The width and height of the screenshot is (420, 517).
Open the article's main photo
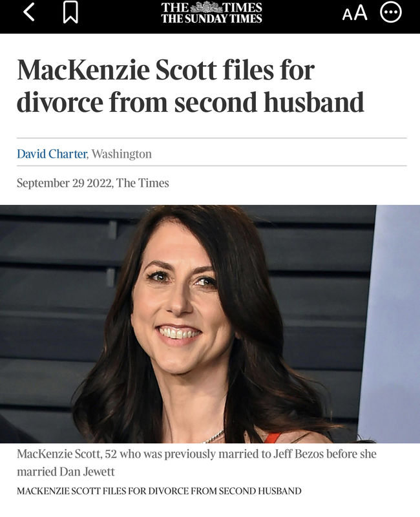click(210, 324)
